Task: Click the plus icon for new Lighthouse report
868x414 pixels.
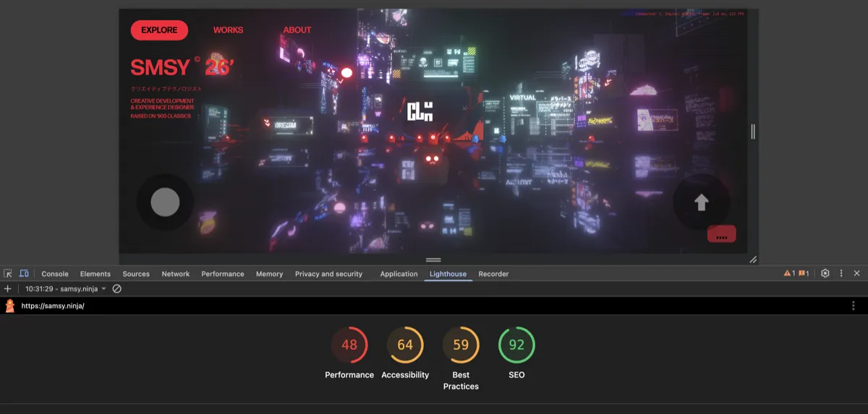Action: pyautogui.click(x=8, y=288)
